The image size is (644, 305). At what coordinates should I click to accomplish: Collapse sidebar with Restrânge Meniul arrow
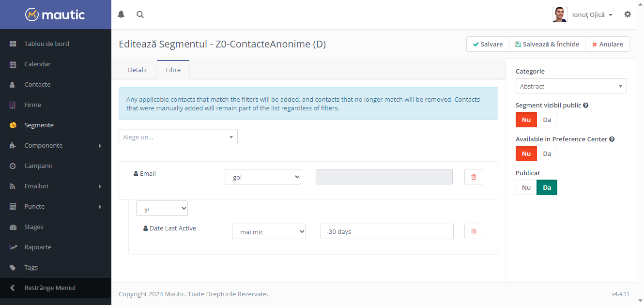point(13,288)
